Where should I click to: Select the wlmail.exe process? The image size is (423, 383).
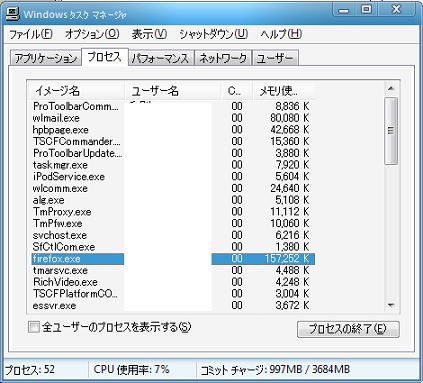pyautogui.click(x=173, y=118)
